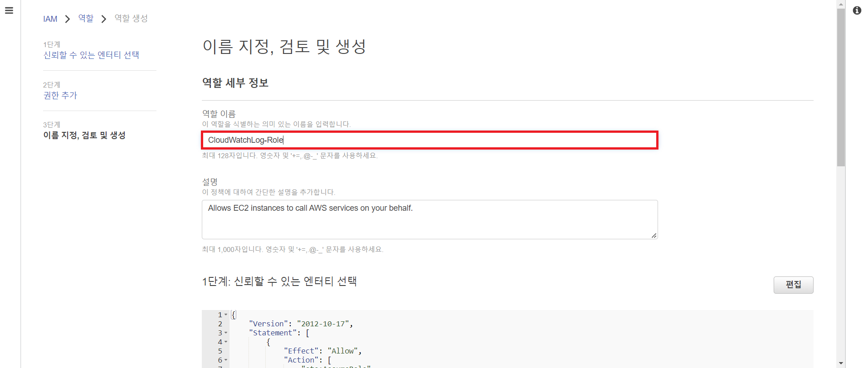Click the "Version": "2012-10-17" code line
Image resolution: width=868 pixels, height=368 pixels.
[x=301, y=324]
